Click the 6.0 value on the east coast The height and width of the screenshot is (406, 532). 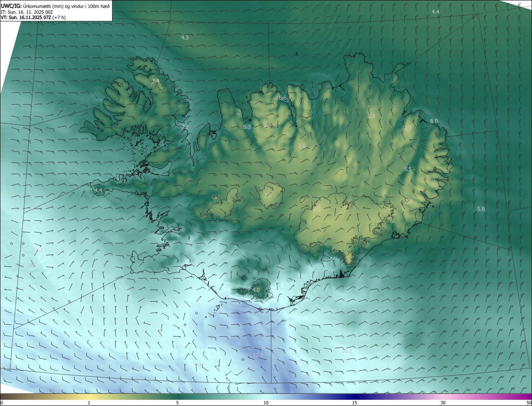pos(434,121)
